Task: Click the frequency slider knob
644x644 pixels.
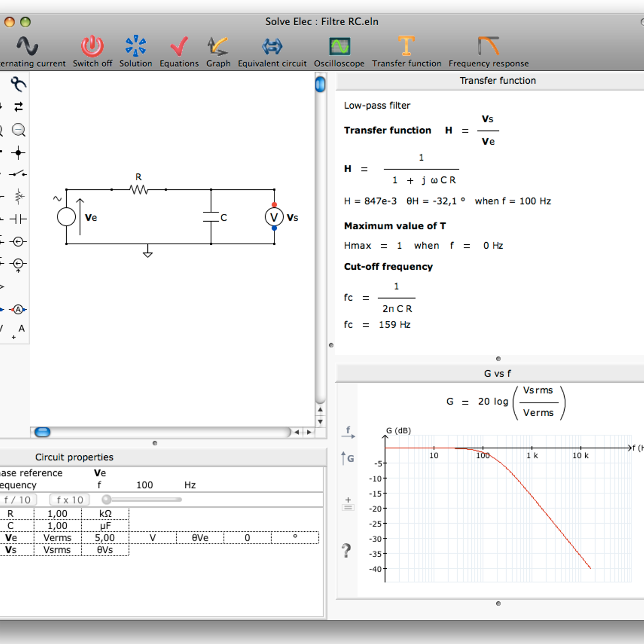Action: pyautogui.click(x=107, y=500)
